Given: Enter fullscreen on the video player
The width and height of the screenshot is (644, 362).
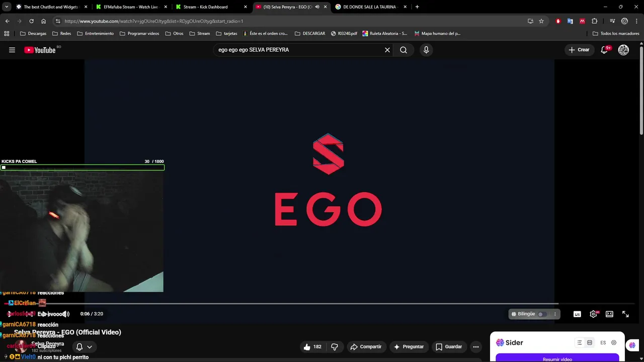Looking at the screenshot, I should (625, 314).
